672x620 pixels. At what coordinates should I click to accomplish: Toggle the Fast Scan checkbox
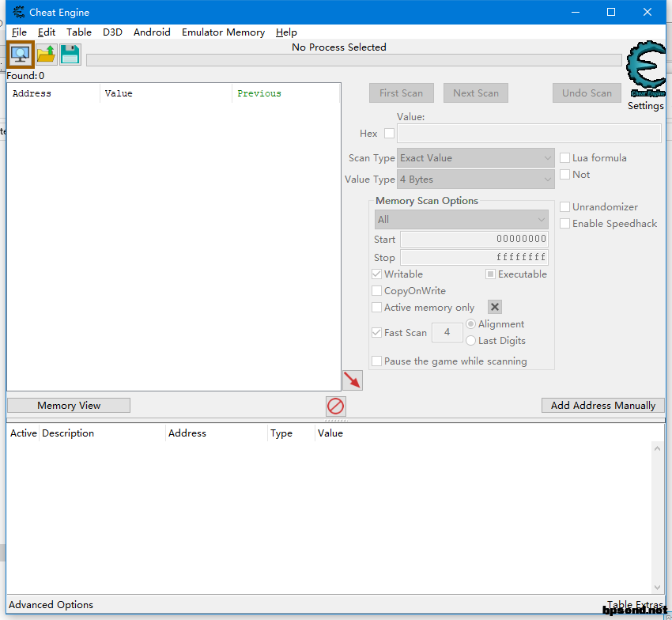(376, 332)
